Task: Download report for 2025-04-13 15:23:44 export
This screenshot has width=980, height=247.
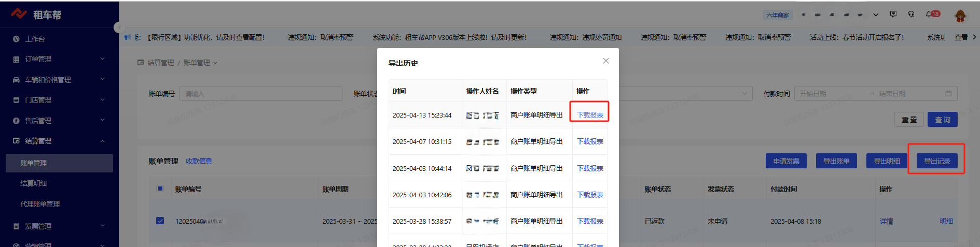Action: coord(590,115)
